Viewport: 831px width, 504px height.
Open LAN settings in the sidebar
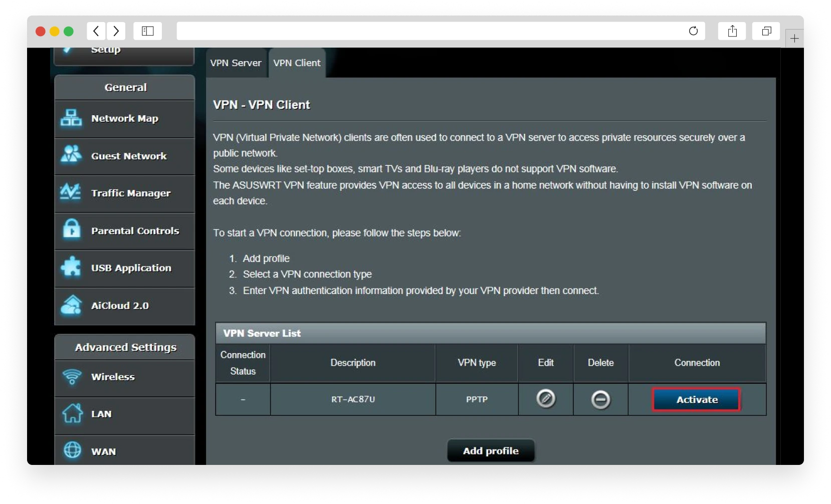[x=73, y=414]
